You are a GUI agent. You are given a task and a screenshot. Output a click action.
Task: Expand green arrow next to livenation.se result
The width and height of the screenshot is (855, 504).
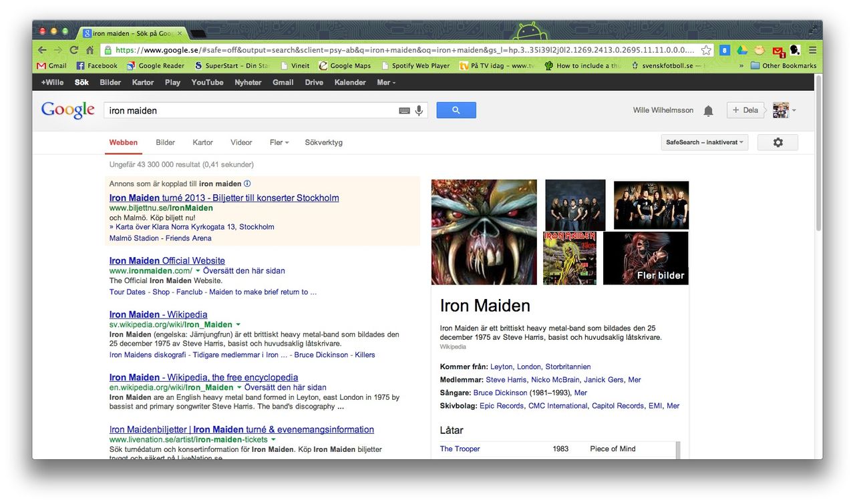pyautogui.click(x=274, y=440)
